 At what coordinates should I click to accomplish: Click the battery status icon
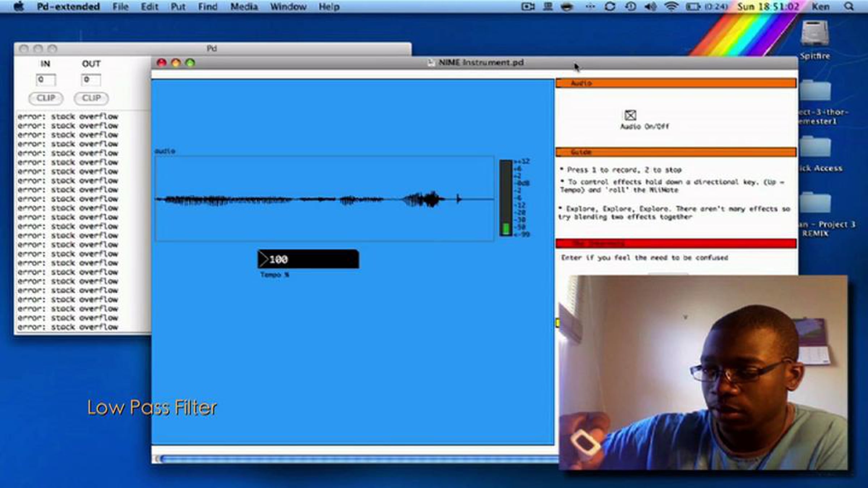693,7
